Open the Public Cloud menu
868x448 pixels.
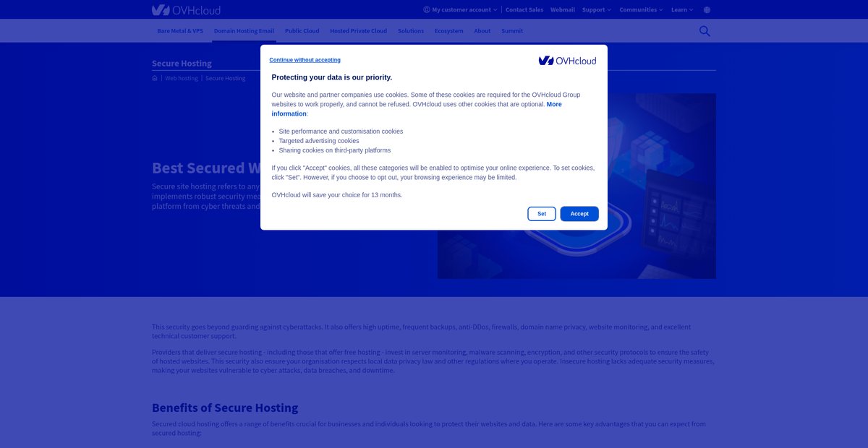(302, 31)
